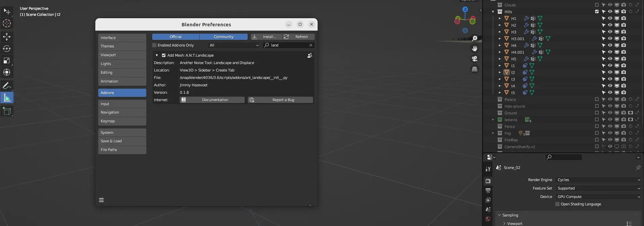This screenshot has height=226, width=644.
Task: Open the add-on category dropdown set to All
Action: coord(234,45)
